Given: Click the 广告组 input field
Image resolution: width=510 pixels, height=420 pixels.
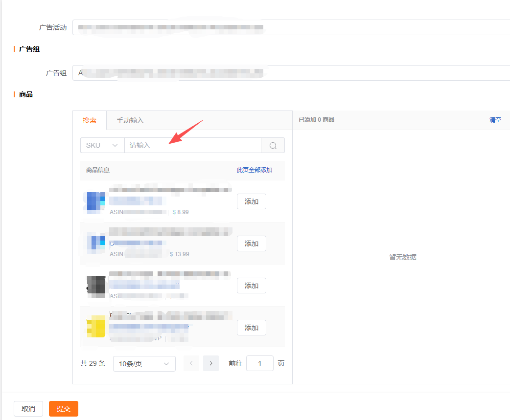Looking at the screenshot, I should click(x=291, y=73).
